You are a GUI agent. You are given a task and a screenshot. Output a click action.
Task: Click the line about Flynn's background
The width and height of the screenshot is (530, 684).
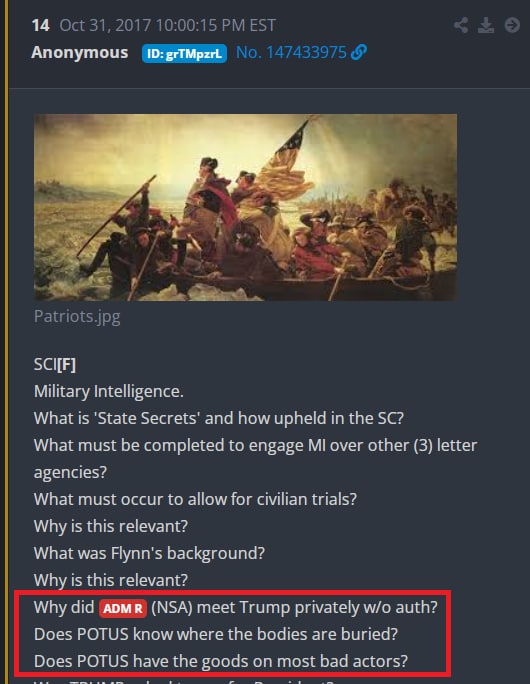(x=149, y=553)
